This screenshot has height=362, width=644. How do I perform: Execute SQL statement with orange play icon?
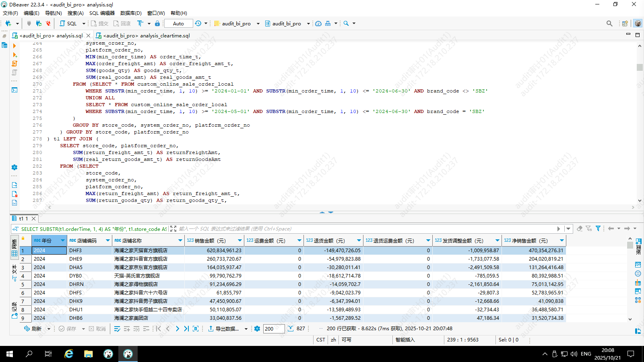14,46
